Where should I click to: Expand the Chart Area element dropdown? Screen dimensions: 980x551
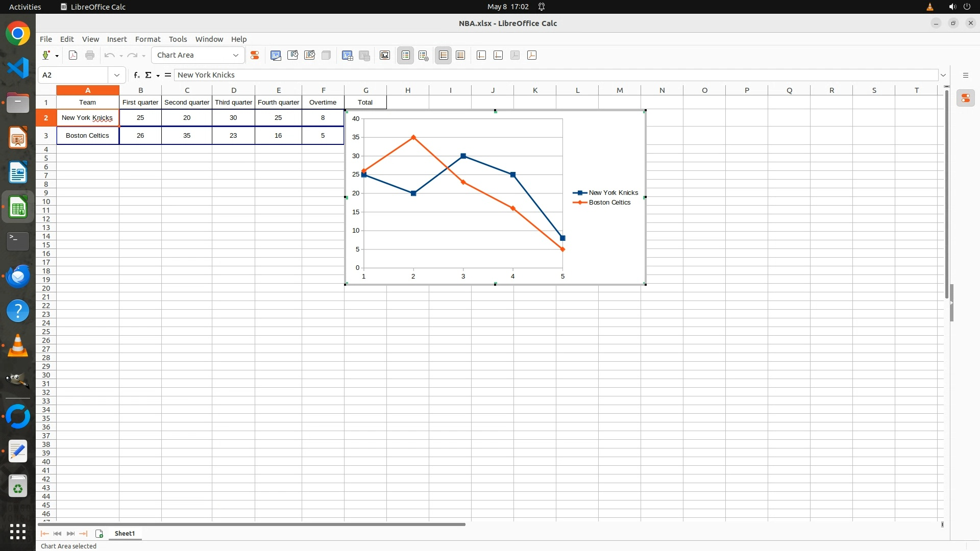[236, 55]
